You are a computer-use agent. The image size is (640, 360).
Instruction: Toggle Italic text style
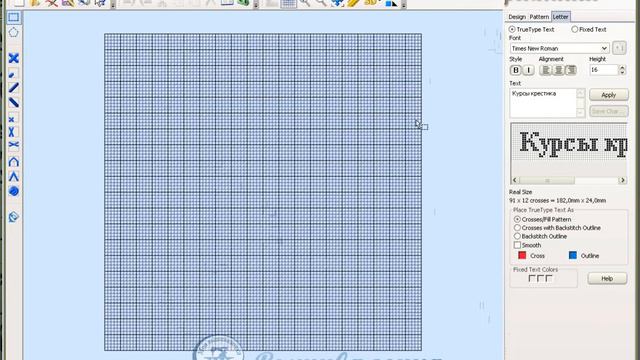point(529,70)
